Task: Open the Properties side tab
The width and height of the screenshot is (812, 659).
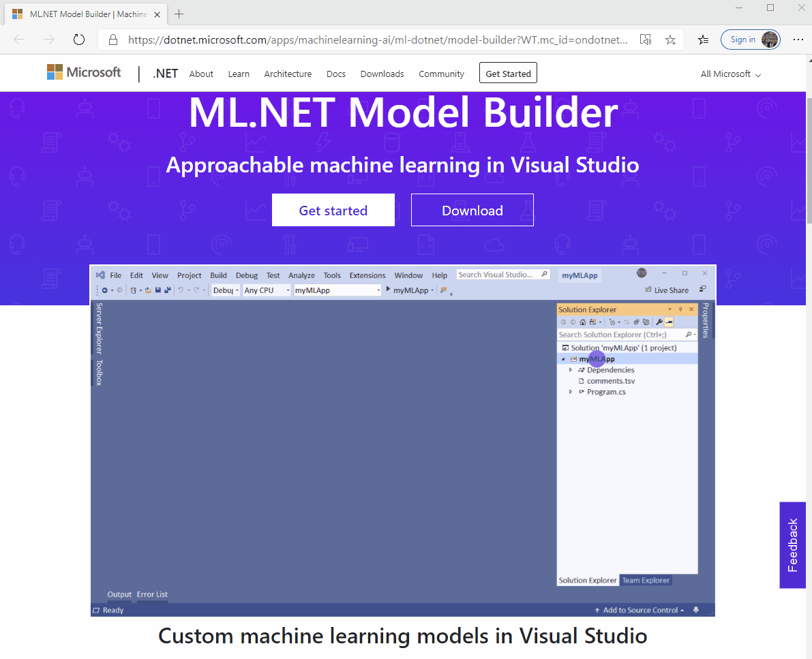Action: 706,320
